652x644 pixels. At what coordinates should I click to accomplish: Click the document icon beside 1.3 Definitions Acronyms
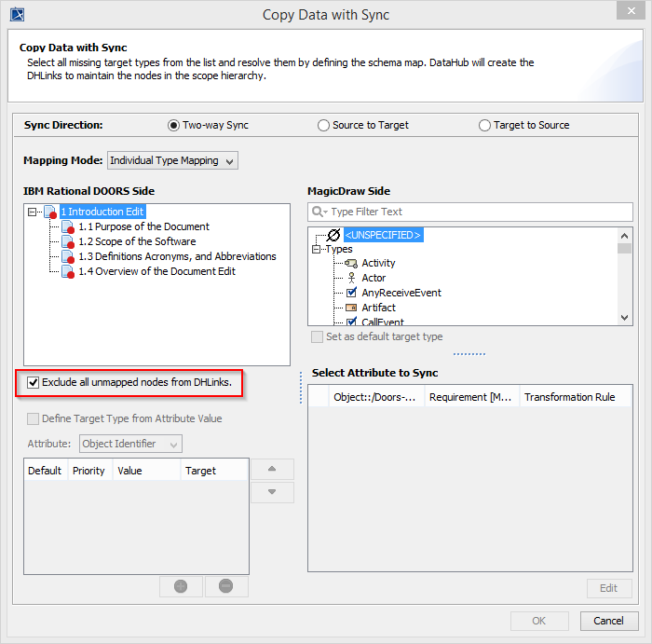pyautogui.click(x=68, y=256)
